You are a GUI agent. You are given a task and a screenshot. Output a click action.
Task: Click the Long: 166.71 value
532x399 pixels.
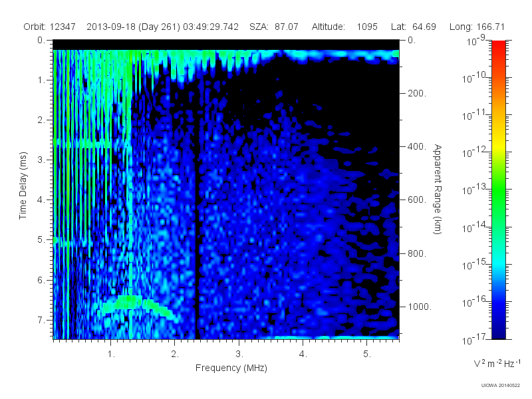(x=477, y=27)
